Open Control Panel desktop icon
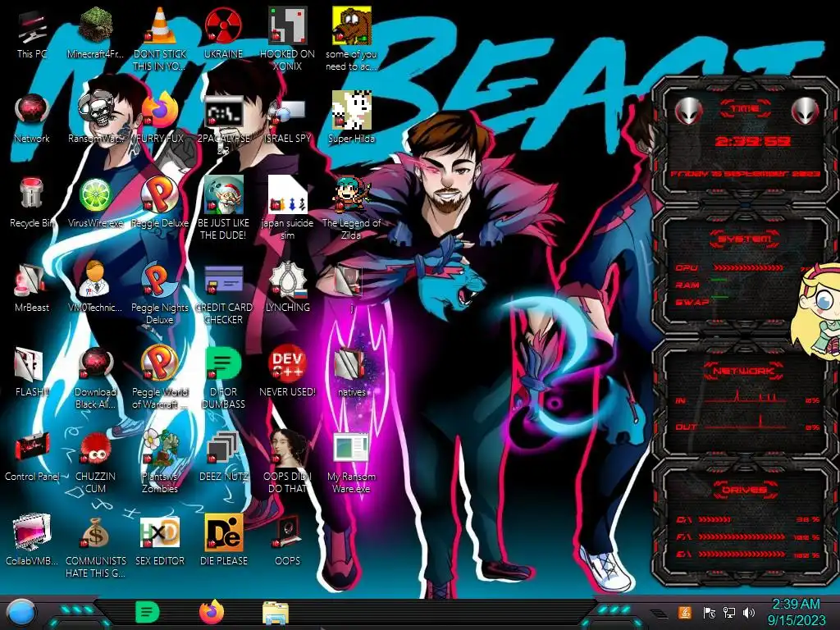Image resolution: width=840 pixels, height=630 pixels. (32, 448)
